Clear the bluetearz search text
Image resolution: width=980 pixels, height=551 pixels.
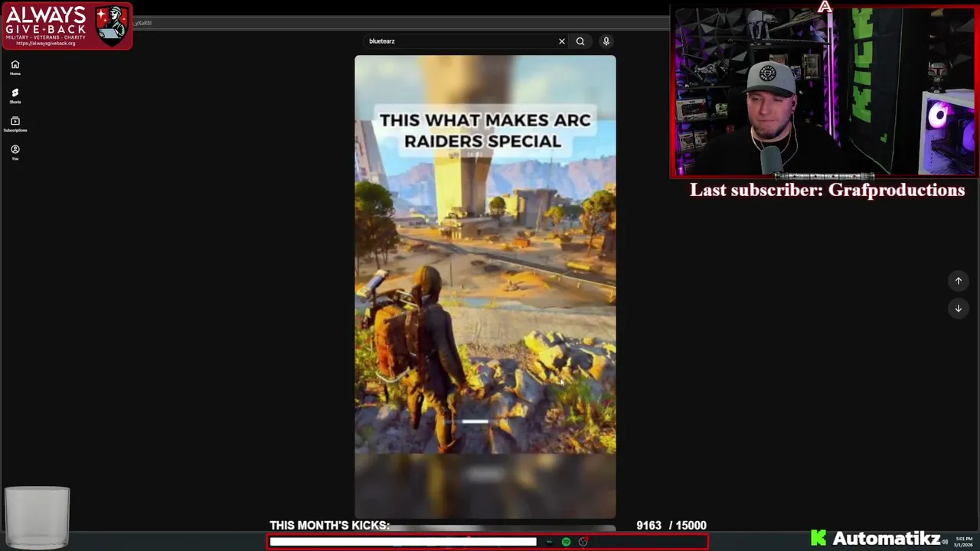[x=561, y=41]
